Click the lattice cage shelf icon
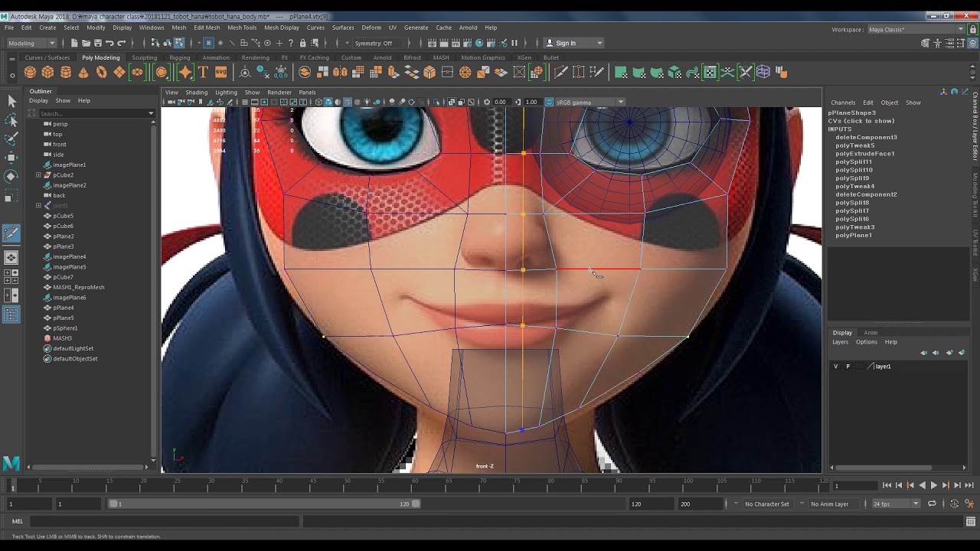This screenshot has height=551, width=980. point(763,72)
